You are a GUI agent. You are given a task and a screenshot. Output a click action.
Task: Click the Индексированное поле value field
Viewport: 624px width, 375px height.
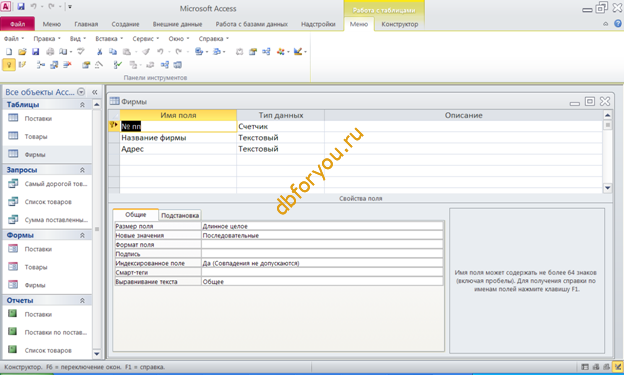point(322,263)
